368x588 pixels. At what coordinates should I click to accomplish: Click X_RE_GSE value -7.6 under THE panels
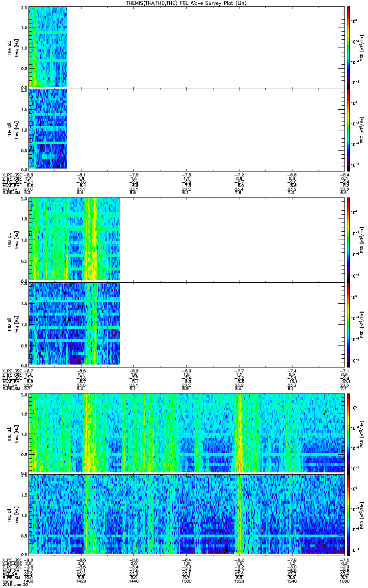coord(344,560)
